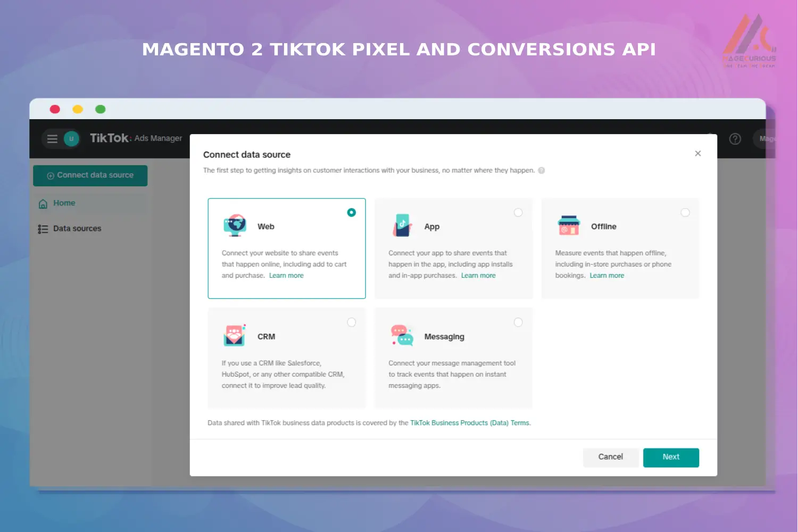This screenshot has width=798, height=532.
Task: Select the CRM radio button
Action: click(x=351, y=322)
